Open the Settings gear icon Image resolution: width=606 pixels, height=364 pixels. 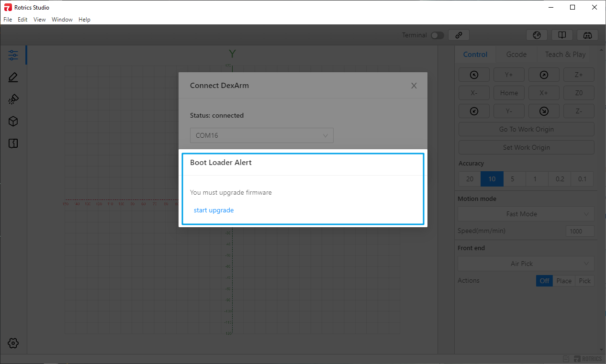pyautogui.click(x=13, y=343)
